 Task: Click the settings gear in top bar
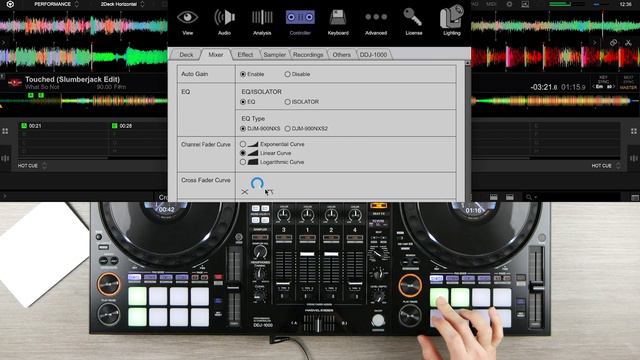[509, 4]
